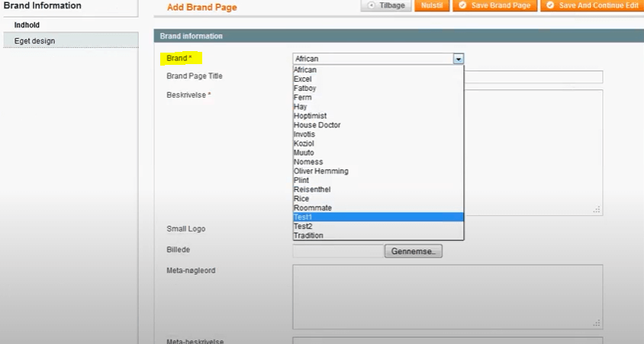Grab the Meta-nøgleord text area resize handle
The height and width of the screenshot is (344, 644).
point(597,323)
